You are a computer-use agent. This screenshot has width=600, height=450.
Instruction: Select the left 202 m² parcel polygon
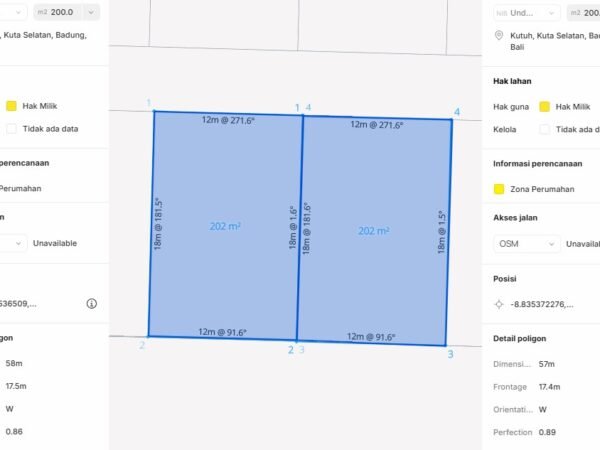tap(225, 226)
